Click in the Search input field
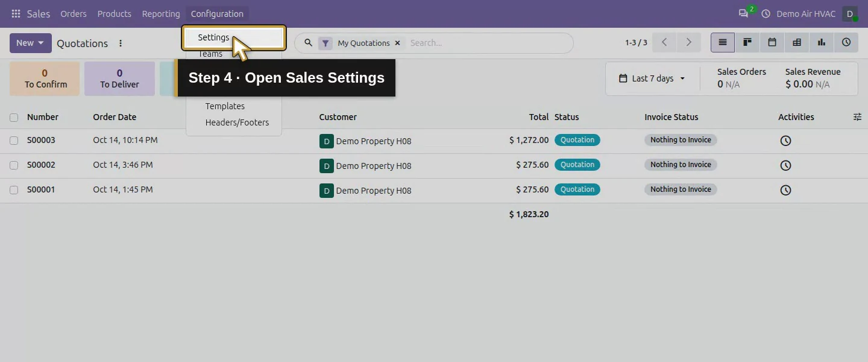Viewport: 868px width, 362px height. tap(488, 43)
